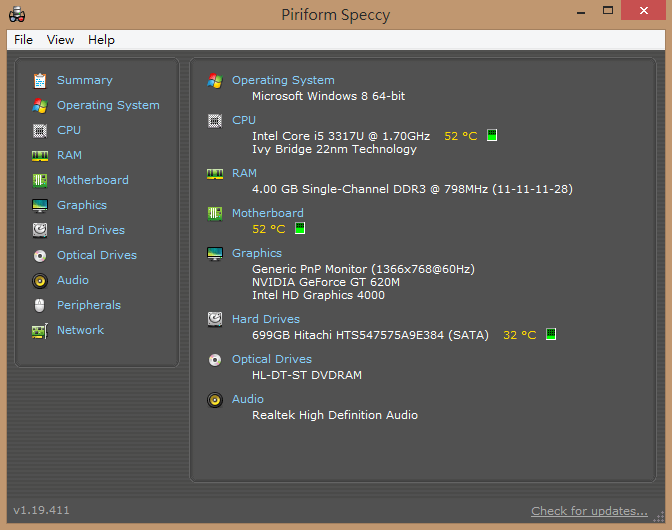Open the Hard Drives heading link in summary
Image resolution: width=672 pixels, height=530 pixels.
click(266, 319)
